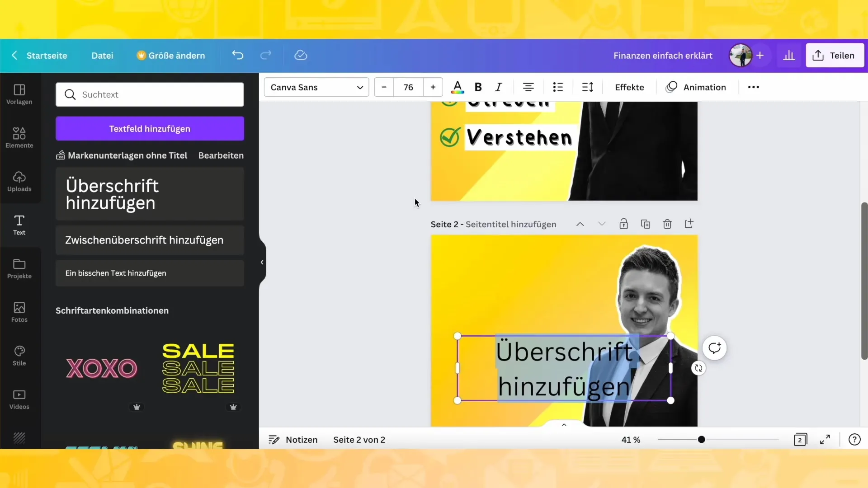
Task: Click the Effekte button for text effects
Action: (x=629, y=87)
